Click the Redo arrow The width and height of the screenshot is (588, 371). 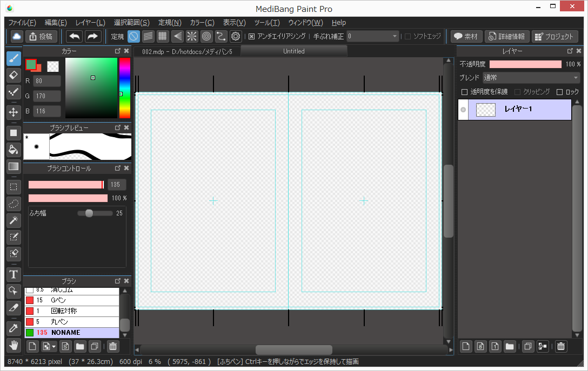pyautogui.click(x=92, y=36)
